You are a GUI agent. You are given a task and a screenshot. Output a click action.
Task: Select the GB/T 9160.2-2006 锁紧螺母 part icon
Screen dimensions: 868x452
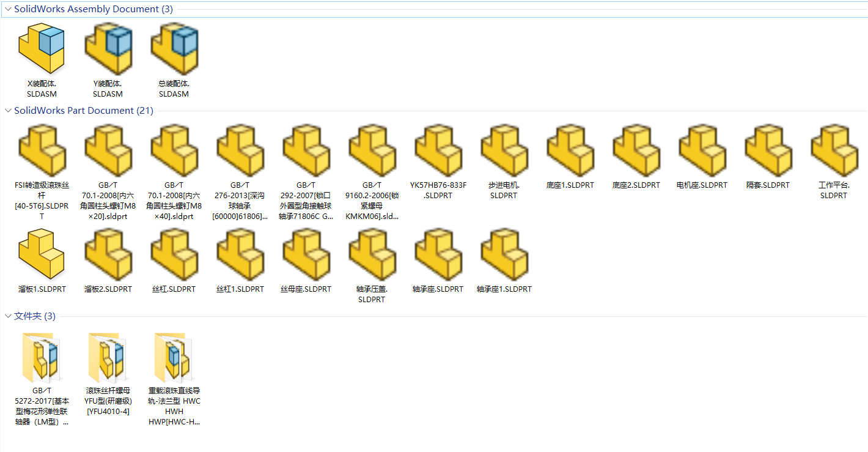pyautogui.click(x=372, y=150)
